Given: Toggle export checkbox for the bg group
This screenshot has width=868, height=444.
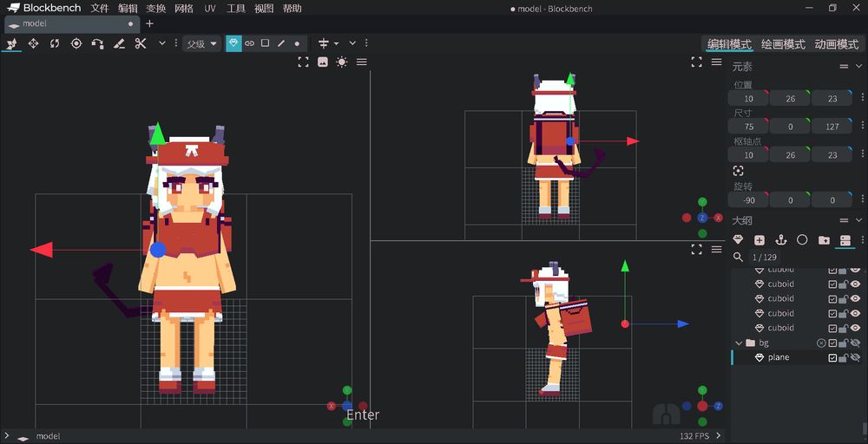Looking at the screenshot, I should pyautogui.click(x=832, y=343).
